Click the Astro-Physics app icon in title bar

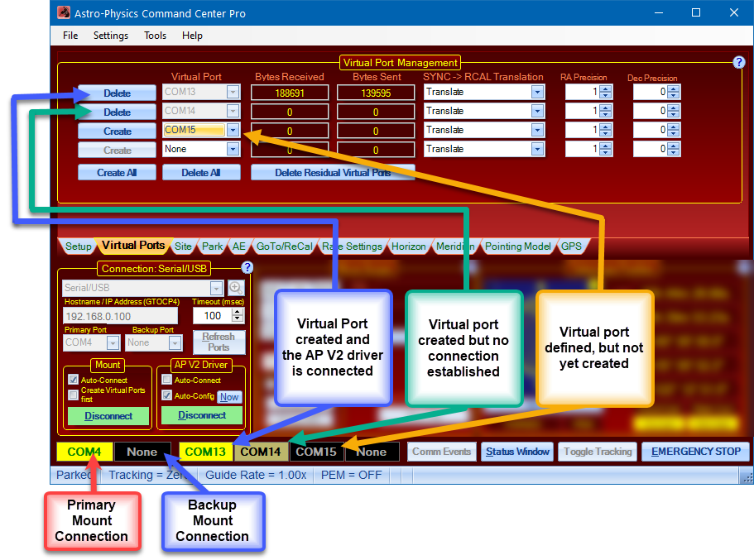click(x=64, y=12)
